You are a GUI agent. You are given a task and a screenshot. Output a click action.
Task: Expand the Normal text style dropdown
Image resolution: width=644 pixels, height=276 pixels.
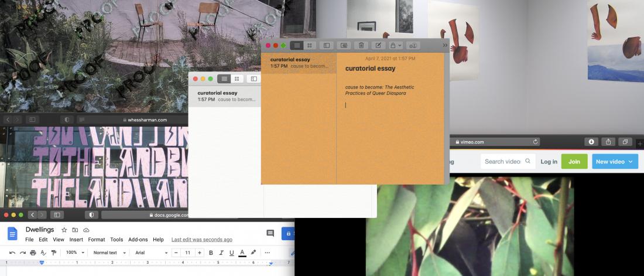pos(108,253)
